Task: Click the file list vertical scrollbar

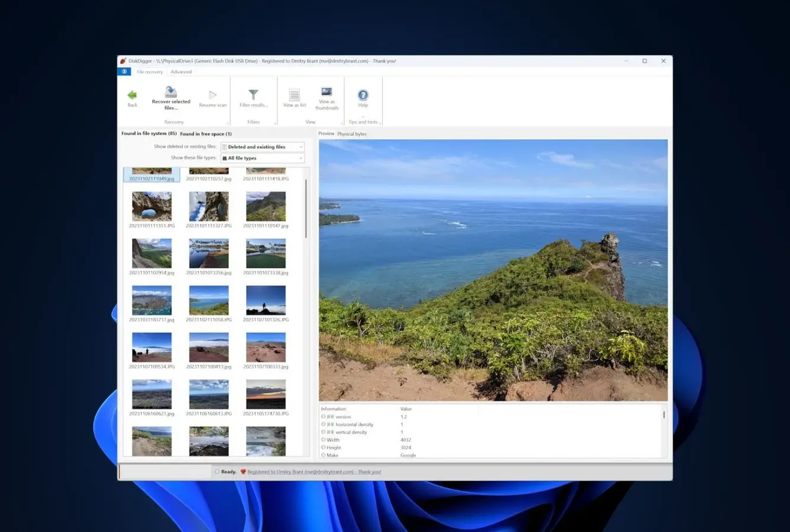Action: point(306,209)
